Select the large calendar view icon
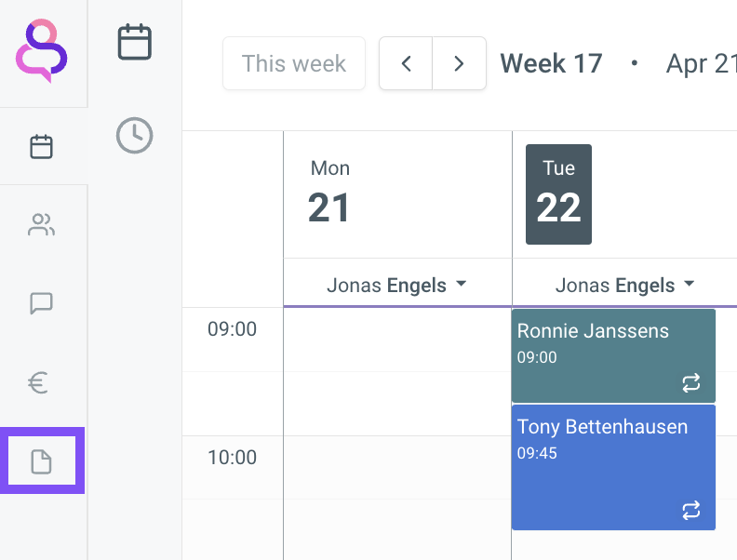The width and height of the screenshot is (737, 560). [134, 42]
